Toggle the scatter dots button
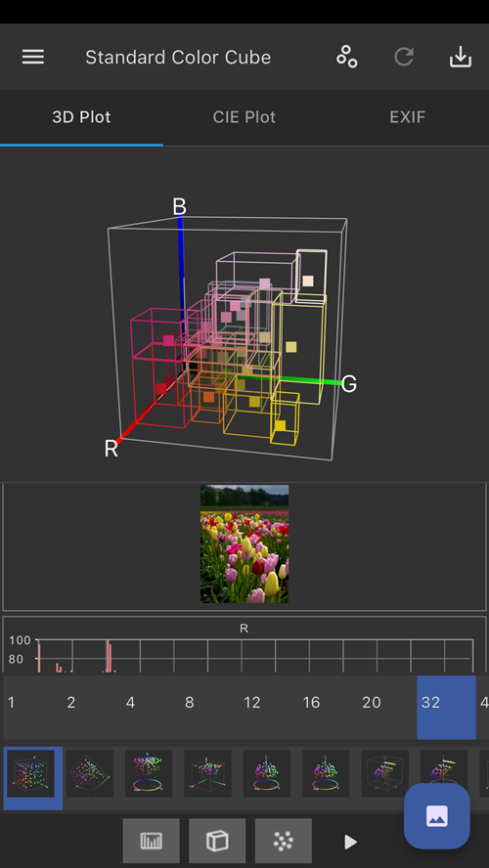The image size is (489, 868). coord(284,841)
